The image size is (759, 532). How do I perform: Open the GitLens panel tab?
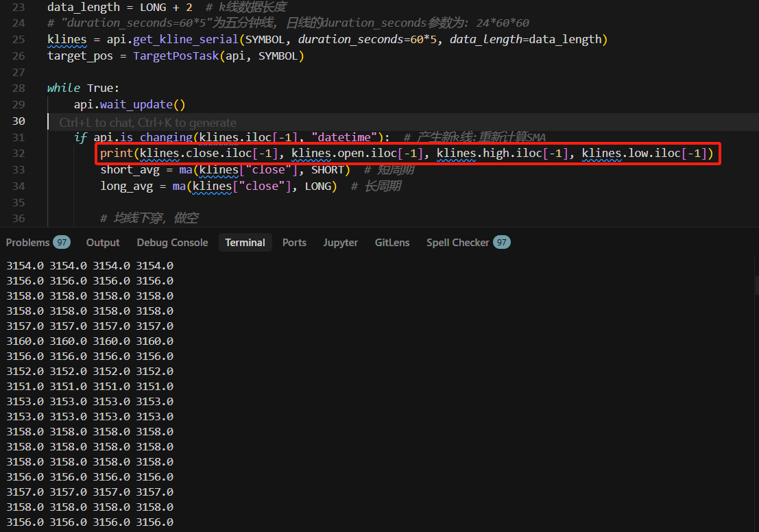[x=392, y=243]
